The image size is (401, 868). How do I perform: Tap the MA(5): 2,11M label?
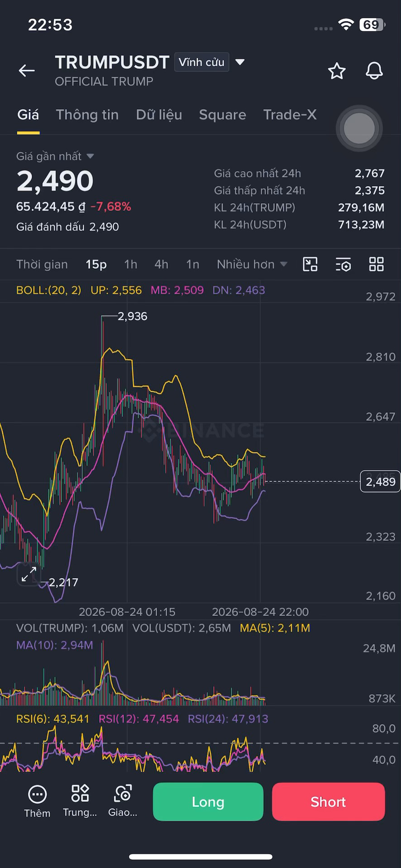[x=275, y=628]
